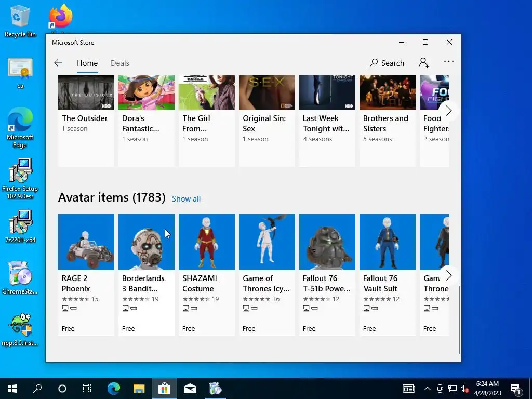Click the network tray icon
The image size is (532, 399).
(x=453, y=389)
